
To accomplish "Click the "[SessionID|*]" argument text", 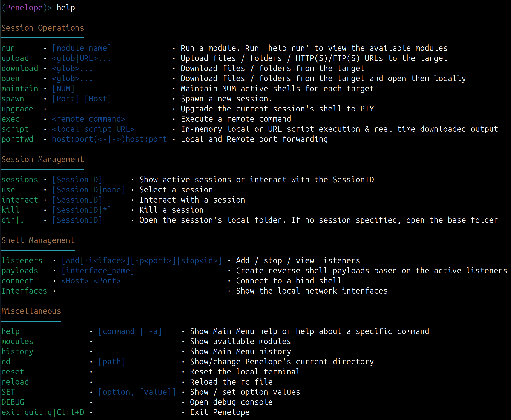I will click(x=82, y=210).
